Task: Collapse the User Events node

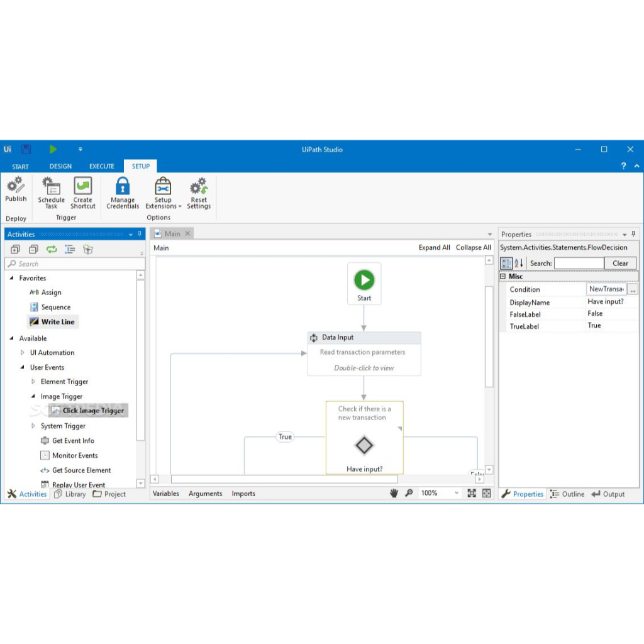Action: click(22, 367)
